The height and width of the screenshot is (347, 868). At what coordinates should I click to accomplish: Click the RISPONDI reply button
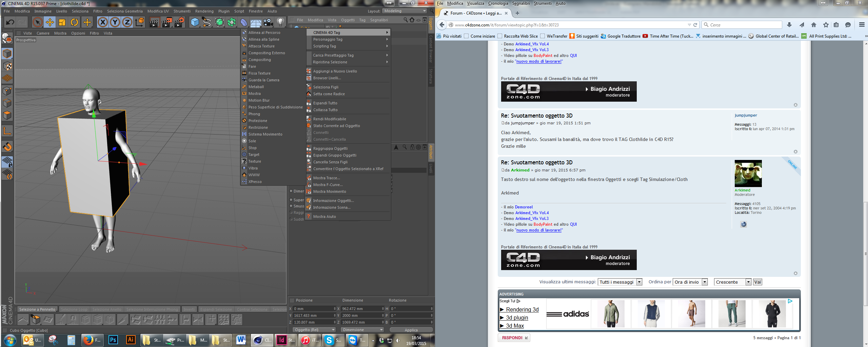tap(514, 338)
